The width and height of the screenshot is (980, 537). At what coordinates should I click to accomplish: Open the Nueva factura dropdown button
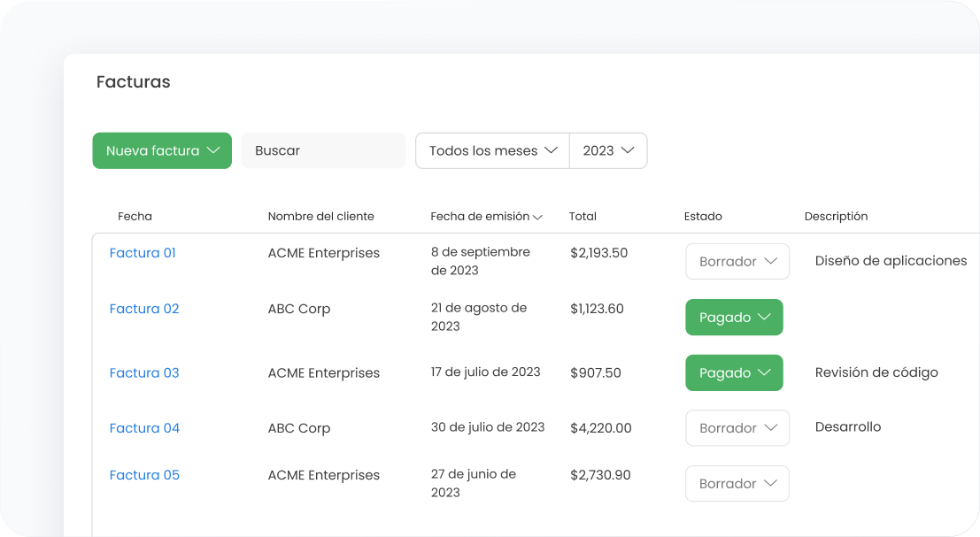(x=162, y=150)
